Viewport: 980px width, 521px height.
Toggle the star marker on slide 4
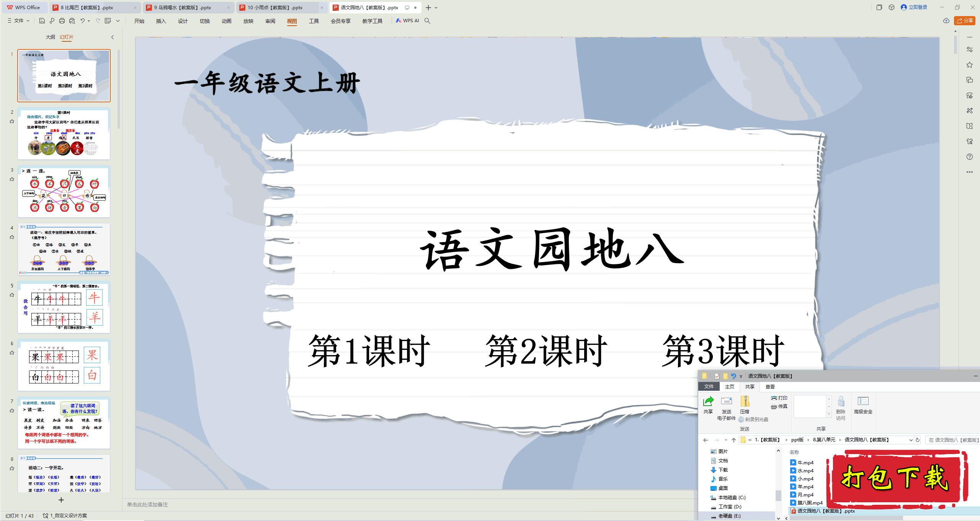click(12, 237)
